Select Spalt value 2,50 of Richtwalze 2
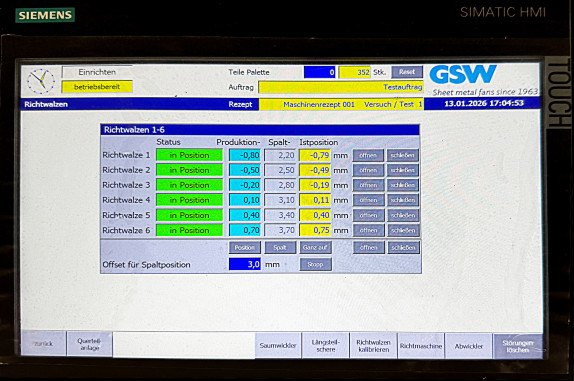 (280, 170)
